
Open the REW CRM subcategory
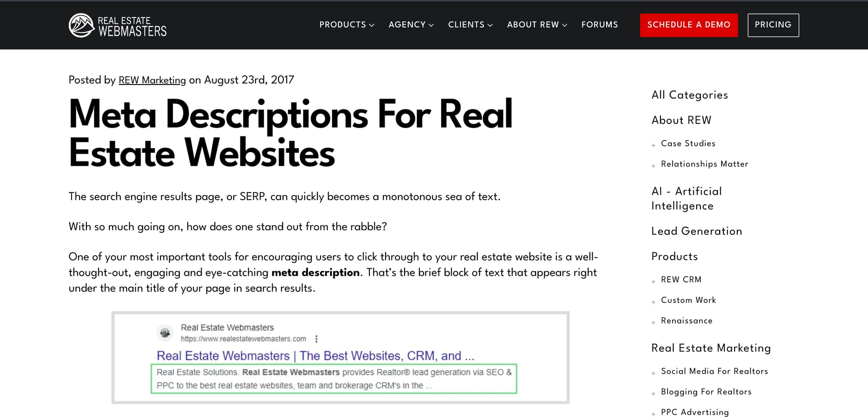[x=681, y=280]
